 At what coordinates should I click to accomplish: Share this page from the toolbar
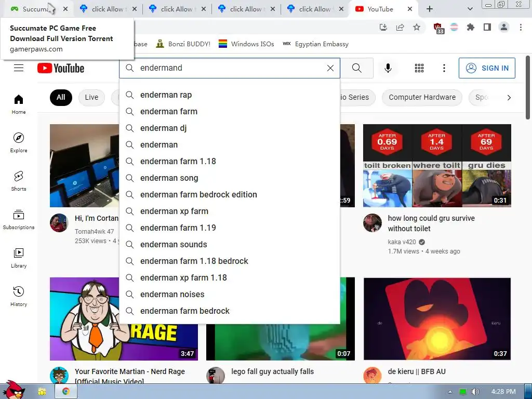[x=400, y=27]
